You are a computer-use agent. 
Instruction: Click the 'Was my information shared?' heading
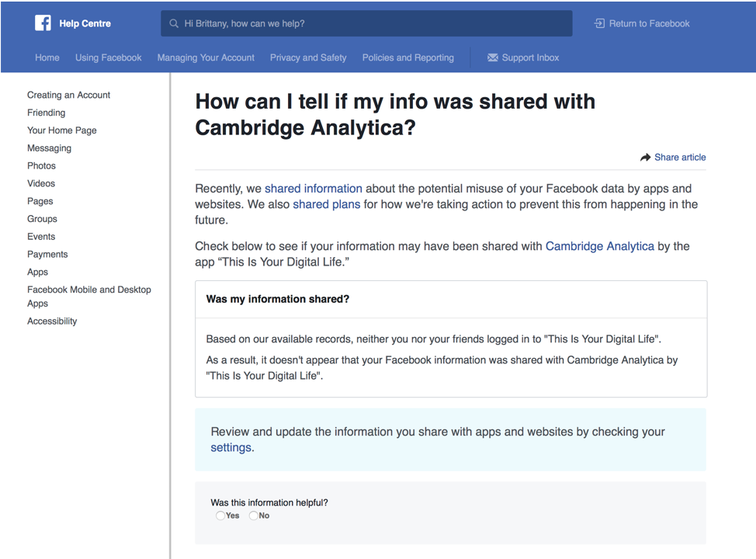[278, 299]
